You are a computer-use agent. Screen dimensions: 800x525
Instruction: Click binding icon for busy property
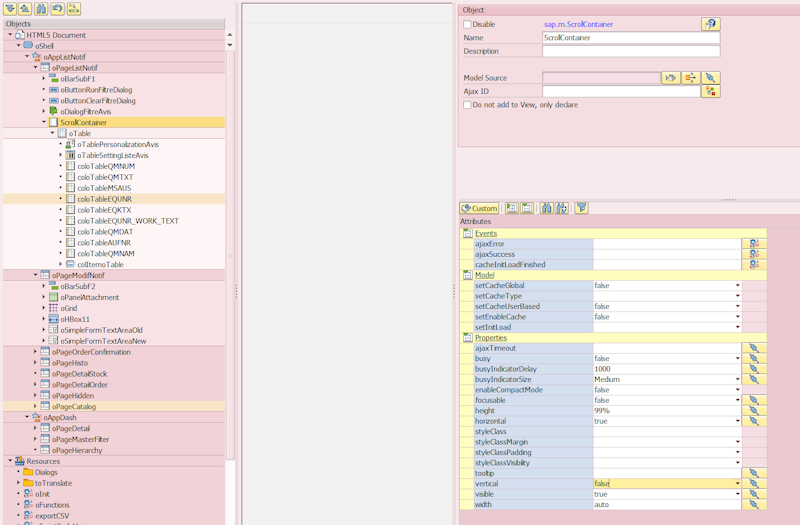(754, 358)
